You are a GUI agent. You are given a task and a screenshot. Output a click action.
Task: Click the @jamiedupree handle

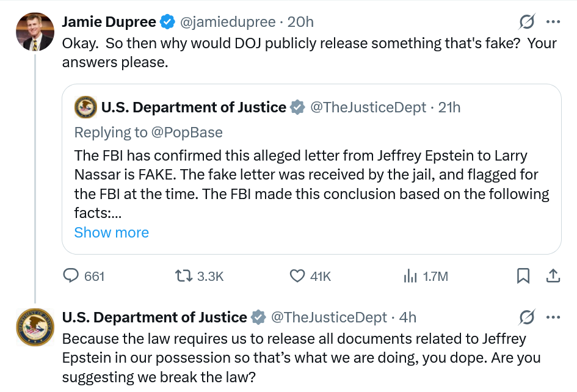tap(226, 23)
